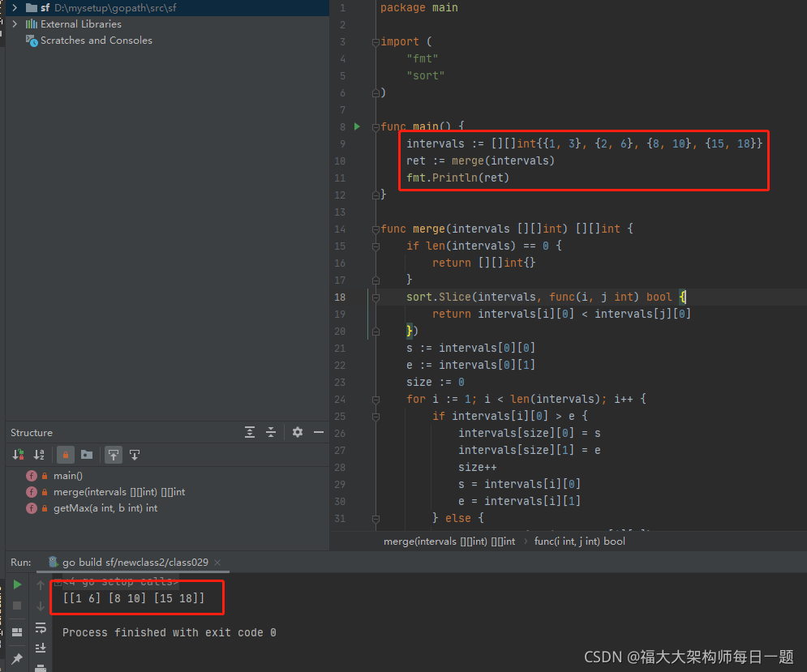Click return [][]int{} on line 16
The width and height of the screenshot is (807, 672).
[483, 263]
